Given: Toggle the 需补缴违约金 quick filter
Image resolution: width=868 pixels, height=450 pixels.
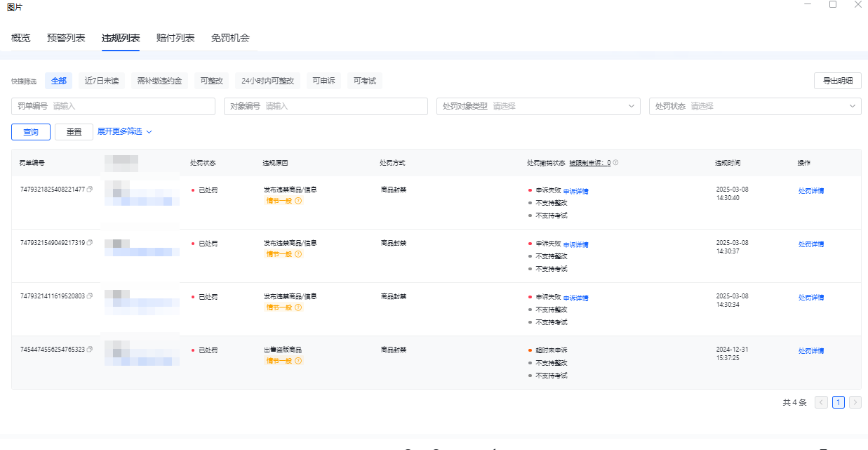Looking at the screenshot, I should coord(159,81).
